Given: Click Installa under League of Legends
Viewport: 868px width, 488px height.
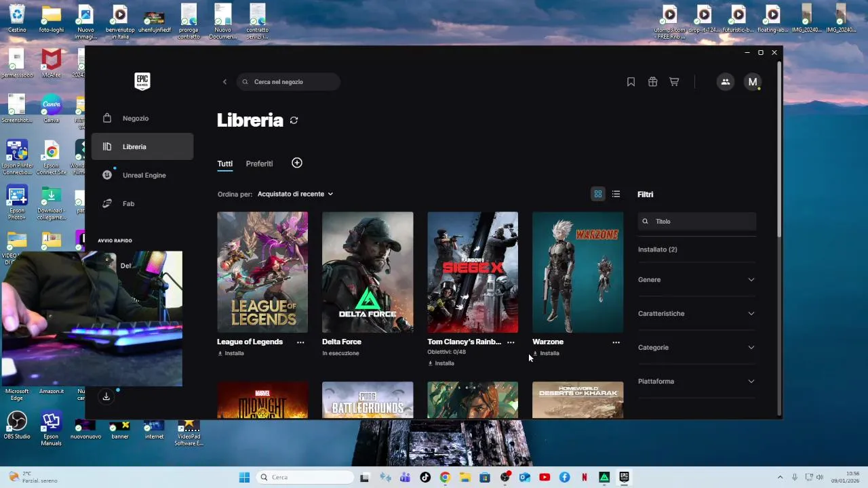Looking at the screenshot, I should click(231, 353).
